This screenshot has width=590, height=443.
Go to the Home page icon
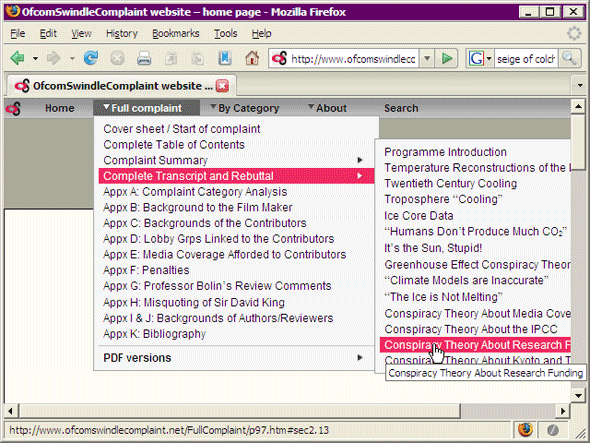tap(252, 58)
